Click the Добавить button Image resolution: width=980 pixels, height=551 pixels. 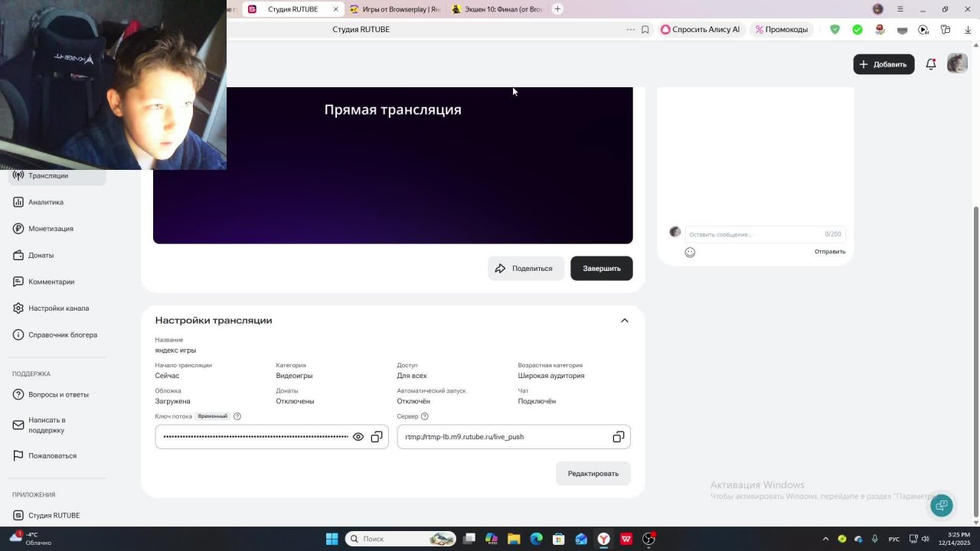[884, 64]
